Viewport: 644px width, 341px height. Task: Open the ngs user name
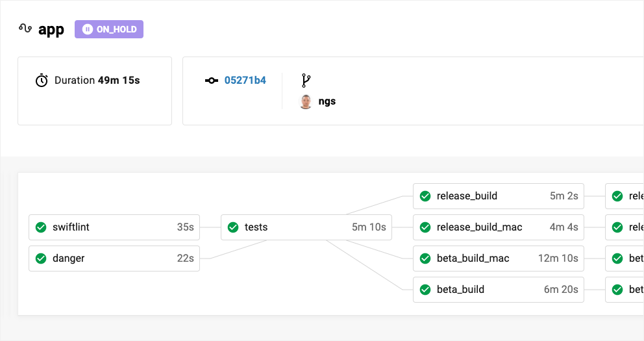pyautogui.click(x=327, y=101)
